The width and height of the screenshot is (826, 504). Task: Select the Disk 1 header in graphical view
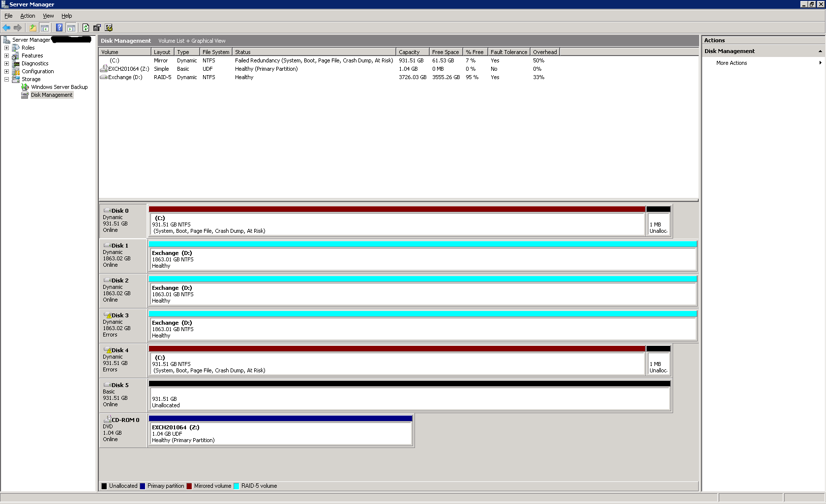click(x=123, y=255)
